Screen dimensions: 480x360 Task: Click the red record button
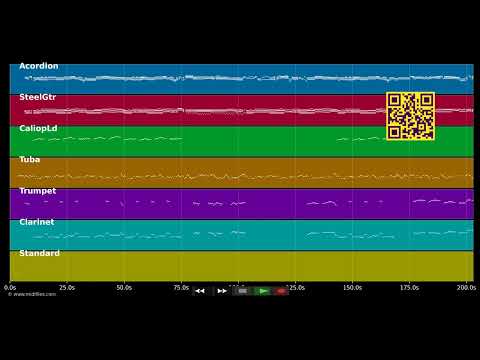(x=281, y=291)
